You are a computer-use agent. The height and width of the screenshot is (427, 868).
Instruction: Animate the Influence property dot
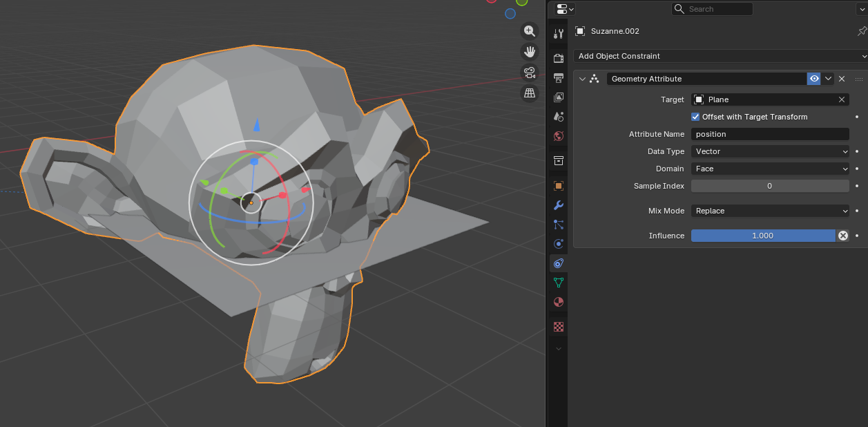[x=857, y=236]
